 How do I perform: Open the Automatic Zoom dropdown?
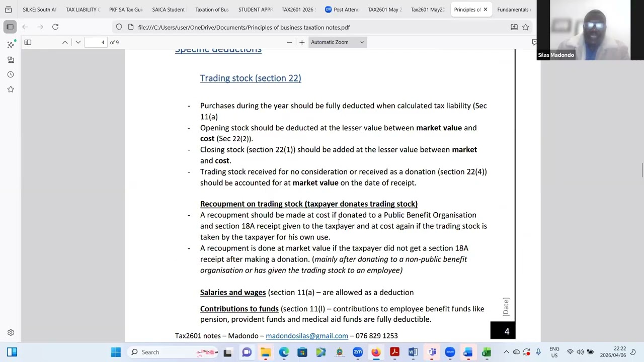point(337,42)
